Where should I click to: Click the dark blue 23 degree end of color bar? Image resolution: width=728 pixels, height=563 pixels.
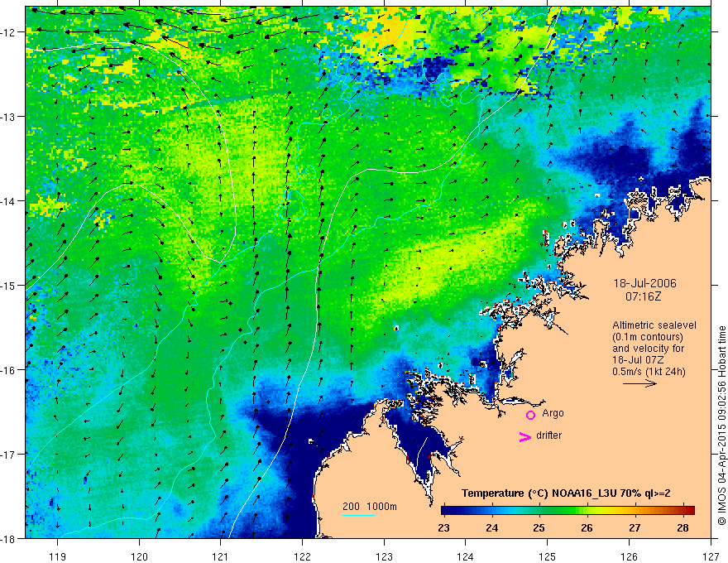point(446,511)
